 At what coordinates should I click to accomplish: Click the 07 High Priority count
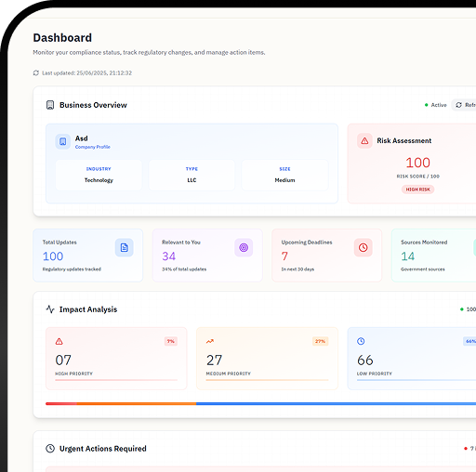coord(63,360)
